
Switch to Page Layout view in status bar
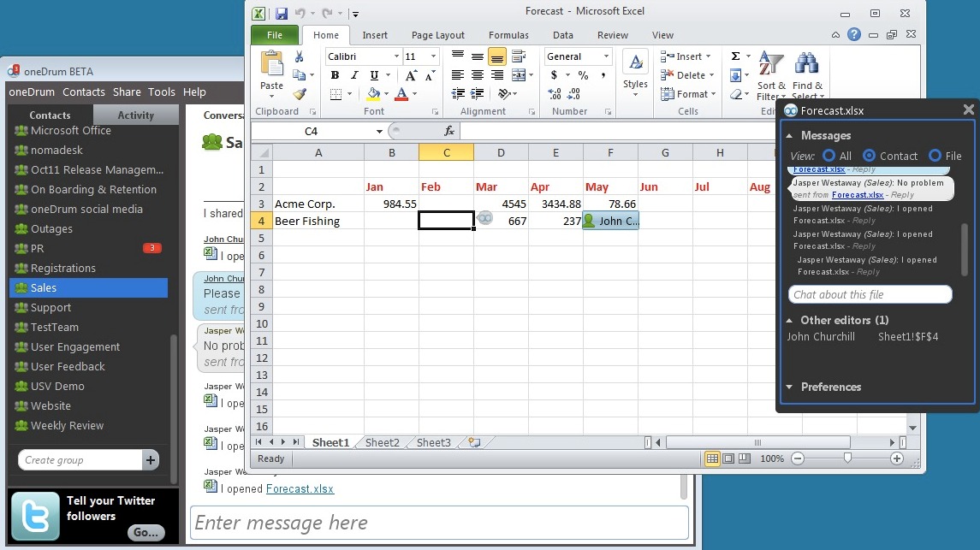click(x=728, y=458)
